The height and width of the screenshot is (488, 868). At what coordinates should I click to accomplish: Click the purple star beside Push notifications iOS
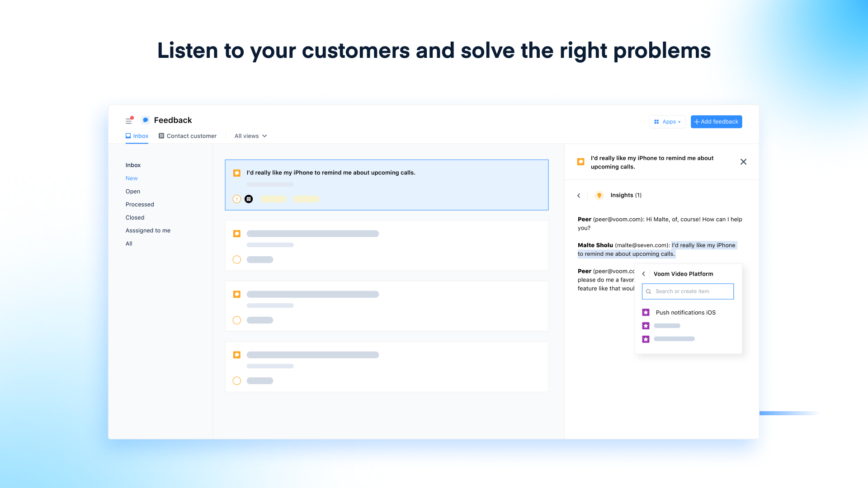tap(646, 312)
